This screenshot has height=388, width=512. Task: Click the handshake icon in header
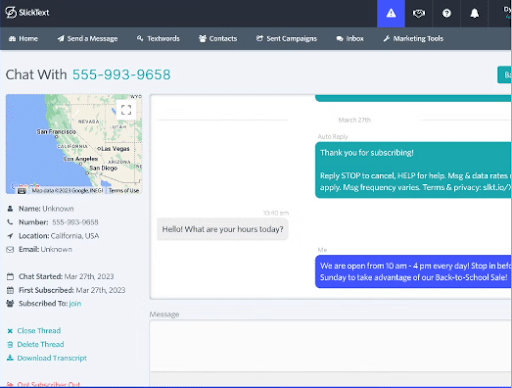coord(419,13)
